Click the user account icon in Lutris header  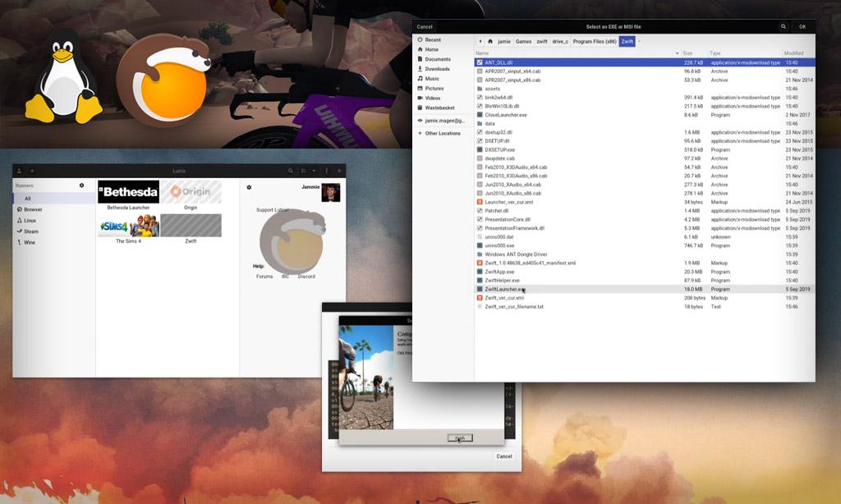[x=20, y=171]
